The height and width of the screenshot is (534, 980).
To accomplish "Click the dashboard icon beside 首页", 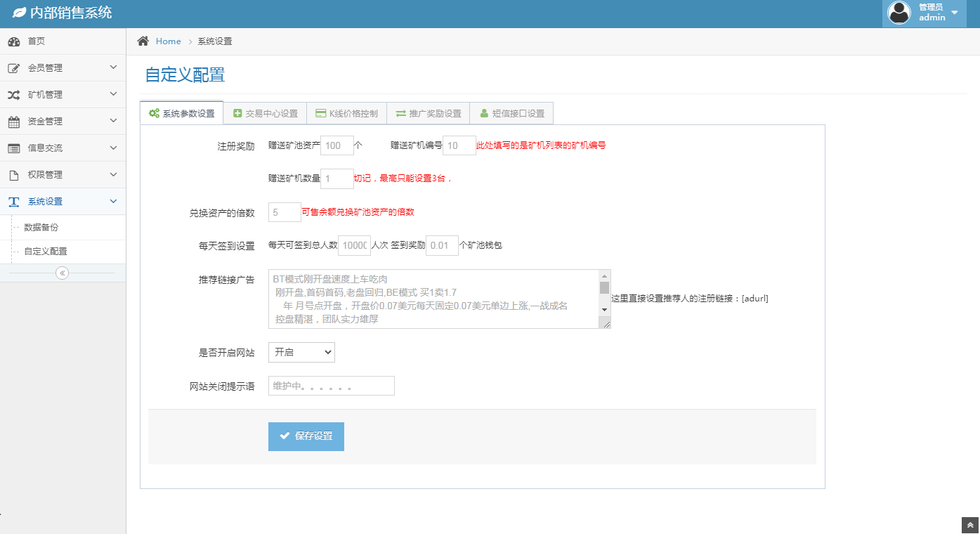I will coord(14,41).
